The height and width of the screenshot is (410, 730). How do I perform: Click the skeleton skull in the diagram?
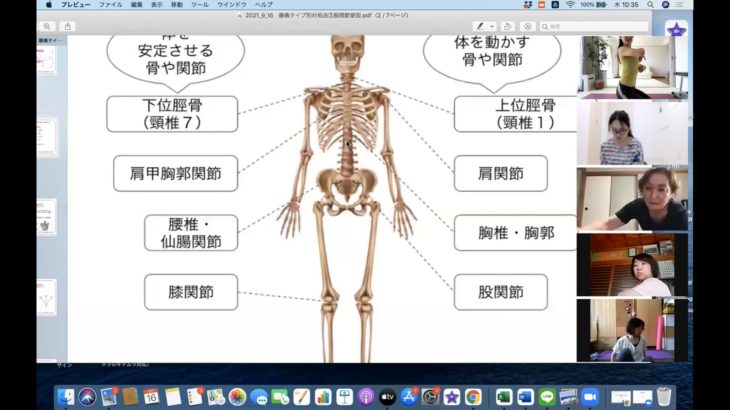[x=348, y=53]
